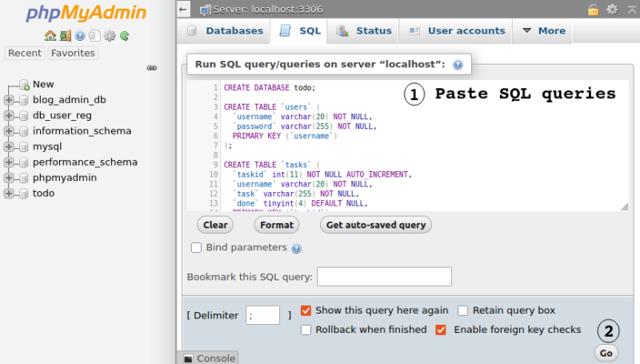Open the Console panel
The image size is (640, 364).
tap(208, 358)
